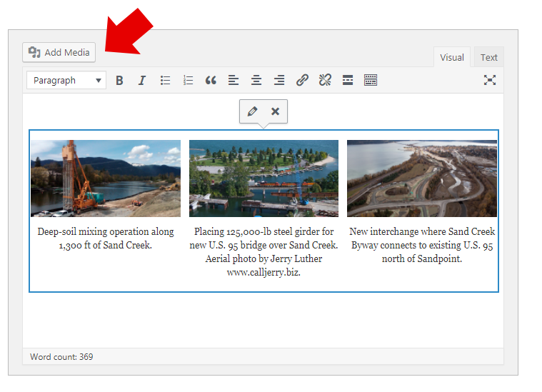Click caption "Placing 125,000-lb steel girder for"
This screenshot has width=542, height=392.
coord(264,231)
